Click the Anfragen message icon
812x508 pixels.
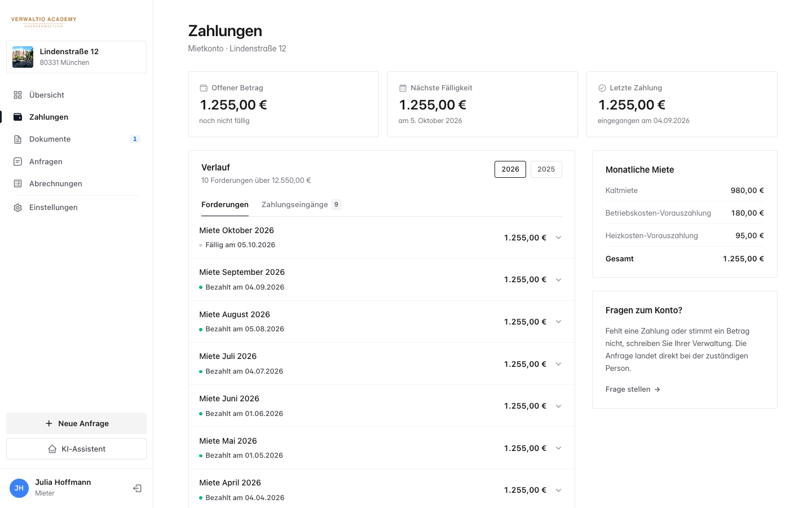coord(18,161)
